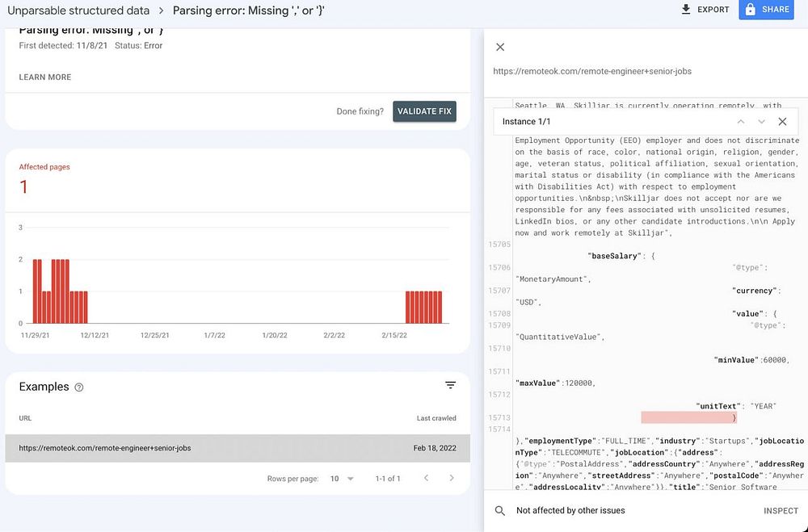Image resolution: width=808 pixels, height=532 pixels.
Task: Open the Rows per page dropdown
Action: (x=343, y=479)
